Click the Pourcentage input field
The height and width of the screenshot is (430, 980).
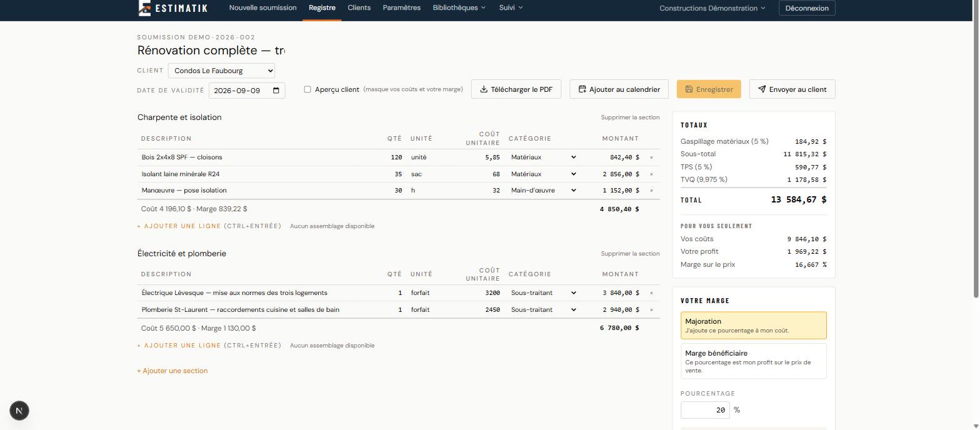tap(705, 410)
